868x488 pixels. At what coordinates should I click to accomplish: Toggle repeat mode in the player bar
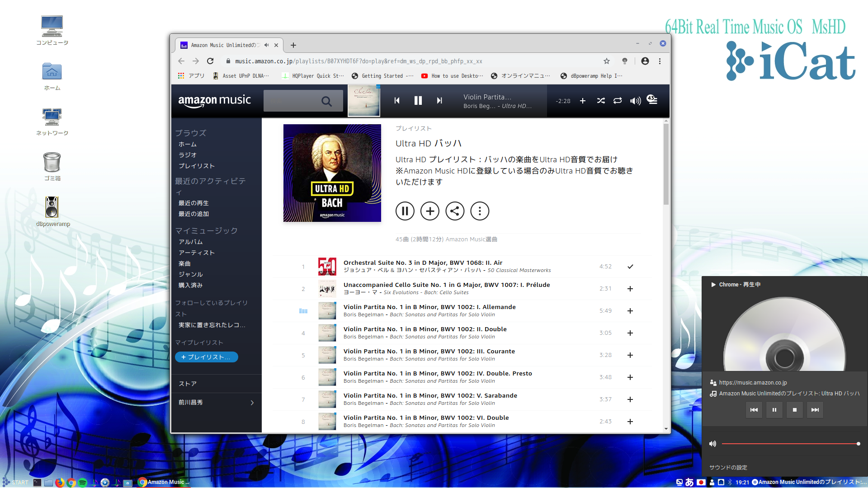618,101
